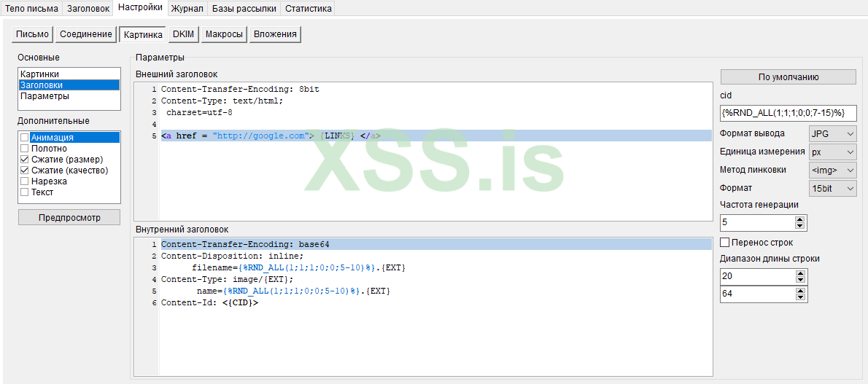Click the Частота генерации number field

point(757,222)
